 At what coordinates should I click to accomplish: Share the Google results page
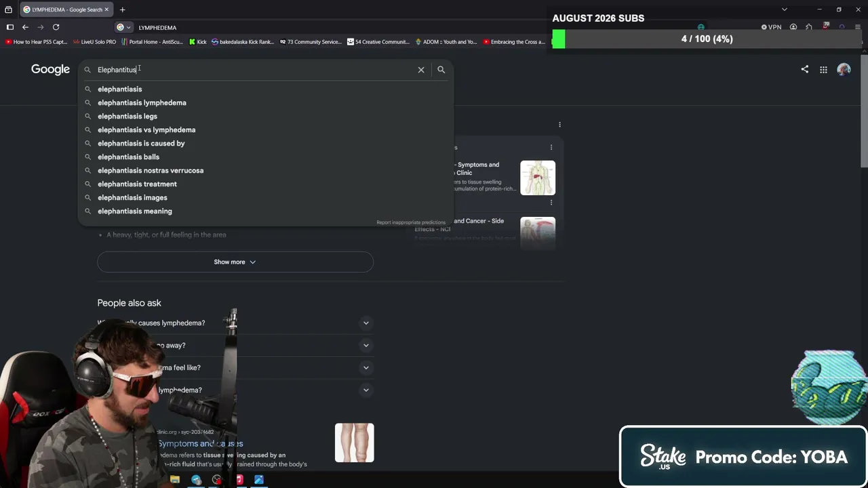point(804,69)
